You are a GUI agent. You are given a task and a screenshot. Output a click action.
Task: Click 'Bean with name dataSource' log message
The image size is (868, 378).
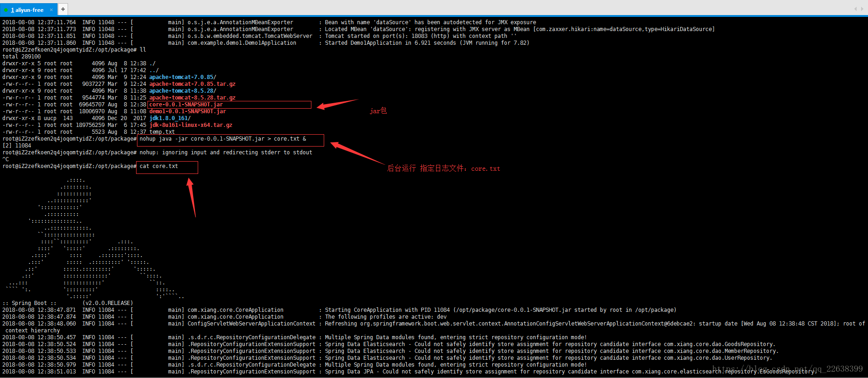[431, 22]
